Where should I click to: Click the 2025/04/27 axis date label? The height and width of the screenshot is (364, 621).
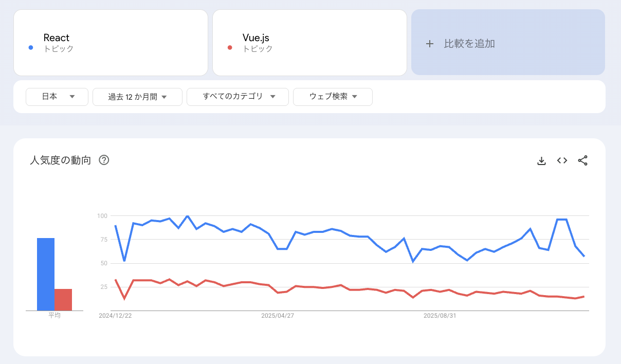coord(278,316)
